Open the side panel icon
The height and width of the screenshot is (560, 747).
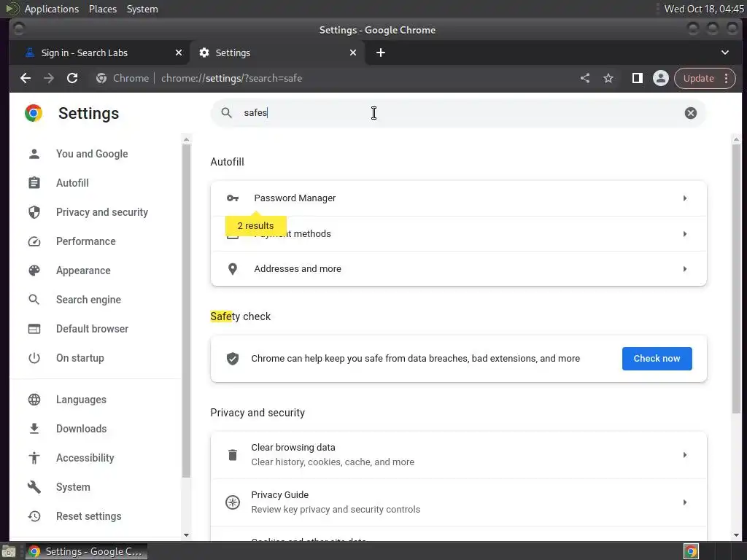coord(637,78)
